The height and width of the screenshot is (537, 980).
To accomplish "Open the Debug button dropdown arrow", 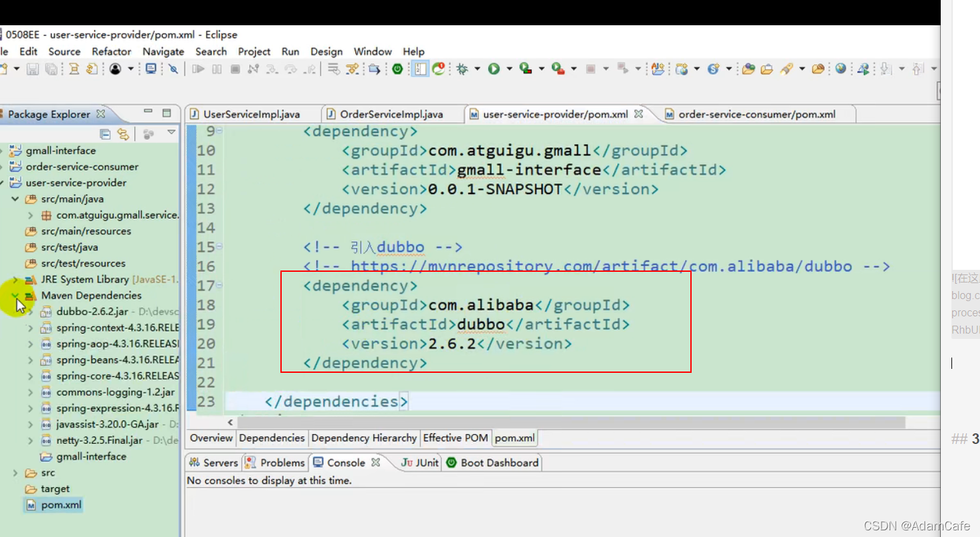I will point(477,68).
